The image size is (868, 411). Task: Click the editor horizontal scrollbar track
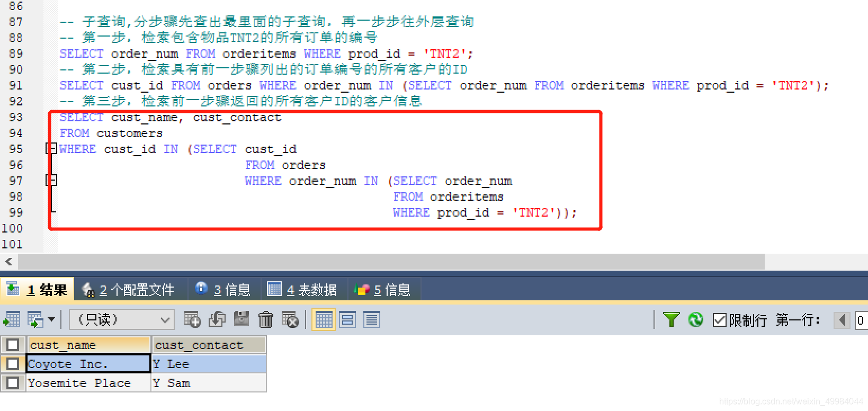(816, 261)
